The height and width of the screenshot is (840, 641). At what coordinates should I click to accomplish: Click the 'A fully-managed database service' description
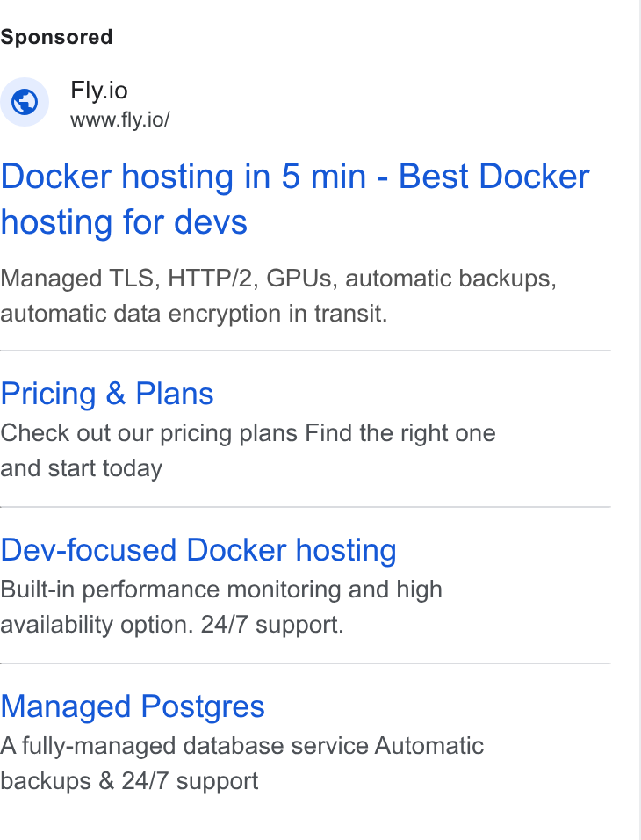242,764
